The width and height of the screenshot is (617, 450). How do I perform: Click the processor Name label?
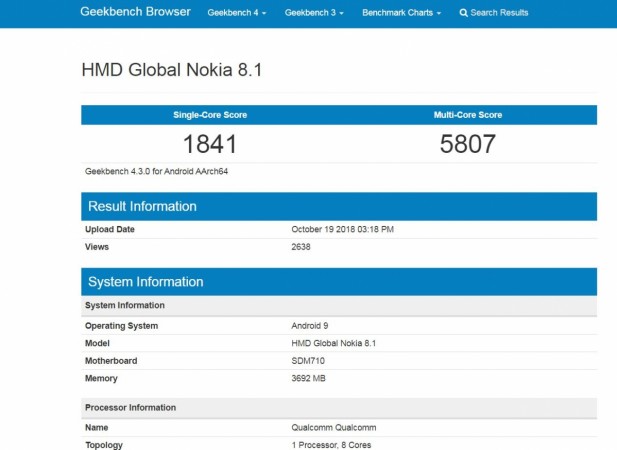point(96,428)
